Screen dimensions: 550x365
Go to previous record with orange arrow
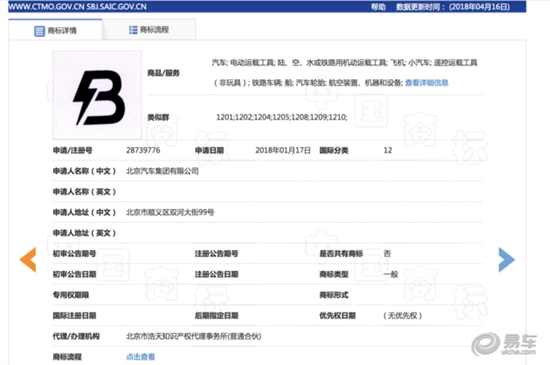tap(28, 259)
